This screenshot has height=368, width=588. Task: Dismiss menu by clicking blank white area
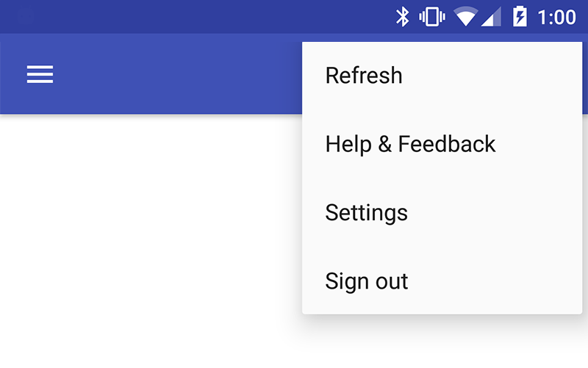tap(147, 235)
